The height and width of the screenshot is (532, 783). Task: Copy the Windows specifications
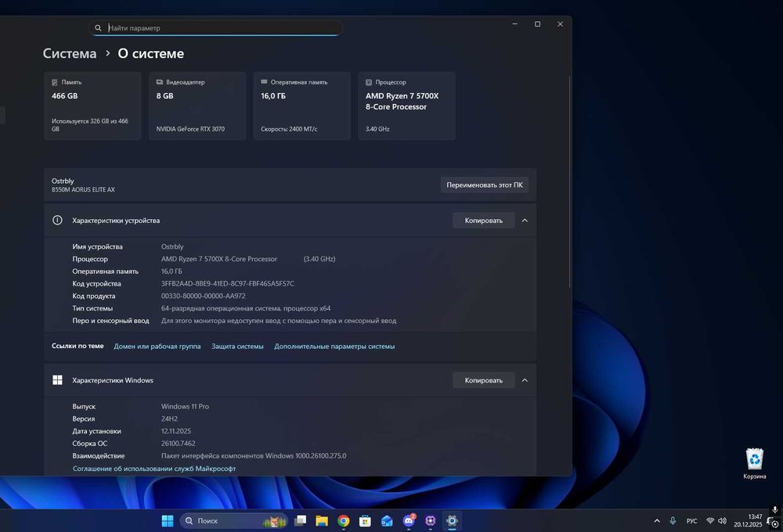click(483, 380)
